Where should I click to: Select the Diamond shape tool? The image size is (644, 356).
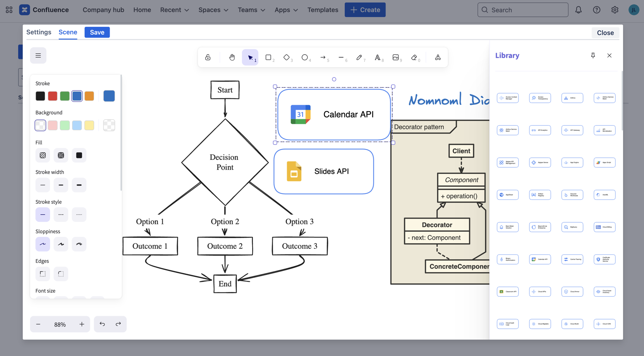click(x=287, y=57)
